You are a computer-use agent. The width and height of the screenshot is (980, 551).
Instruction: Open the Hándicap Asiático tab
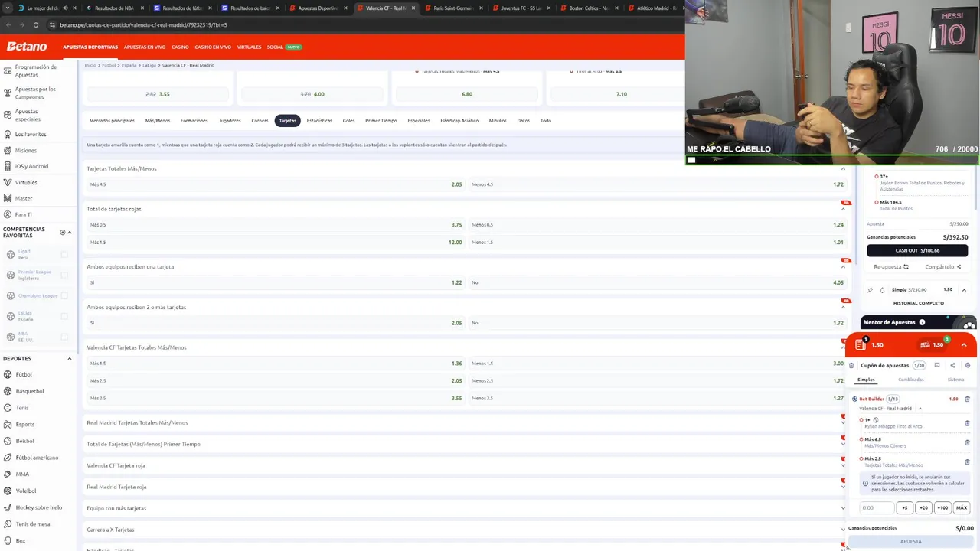[459, 120]
